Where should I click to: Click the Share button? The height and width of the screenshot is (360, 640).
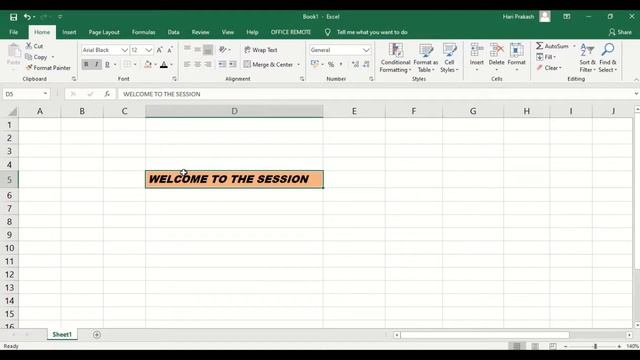coord(620,32)
